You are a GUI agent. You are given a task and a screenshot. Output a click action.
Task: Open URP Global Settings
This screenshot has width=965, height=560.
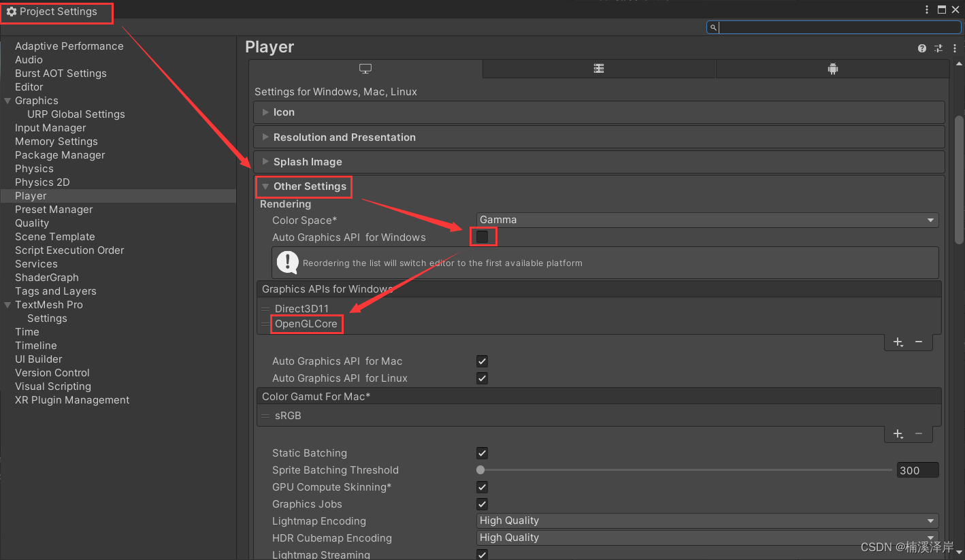[x=76, y=114]
